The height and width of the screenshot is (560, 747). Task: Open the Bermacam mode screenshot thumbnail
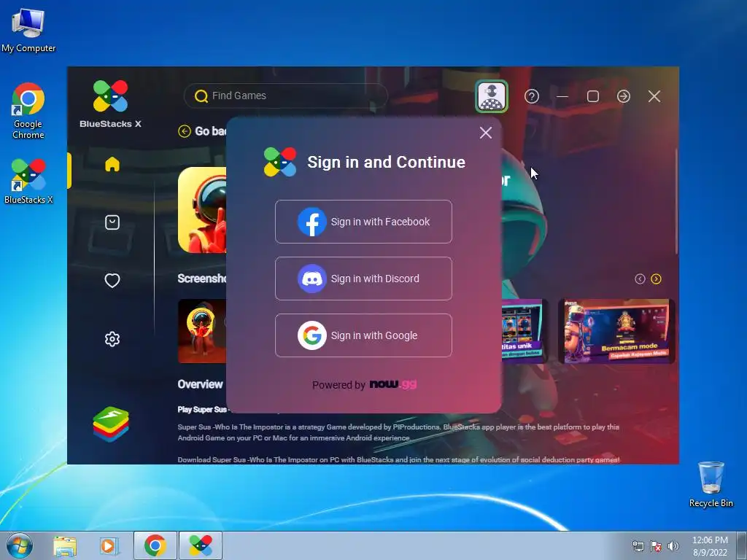point(616,332)
